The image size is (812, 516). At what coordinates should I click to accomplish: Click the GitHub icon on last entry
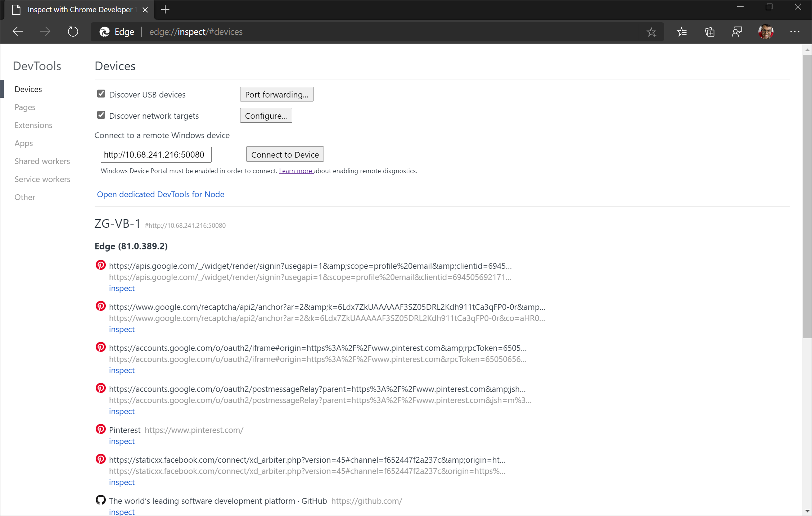coord(100,500)
